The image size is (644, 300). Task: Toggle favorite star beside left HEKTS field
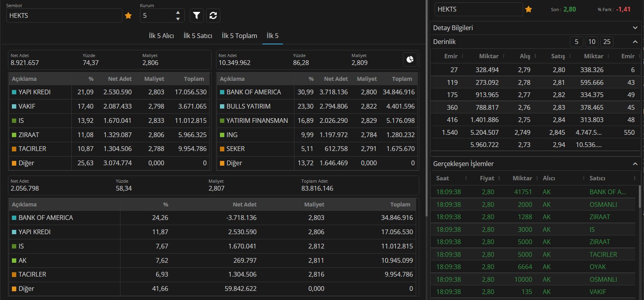click(128, 15)
